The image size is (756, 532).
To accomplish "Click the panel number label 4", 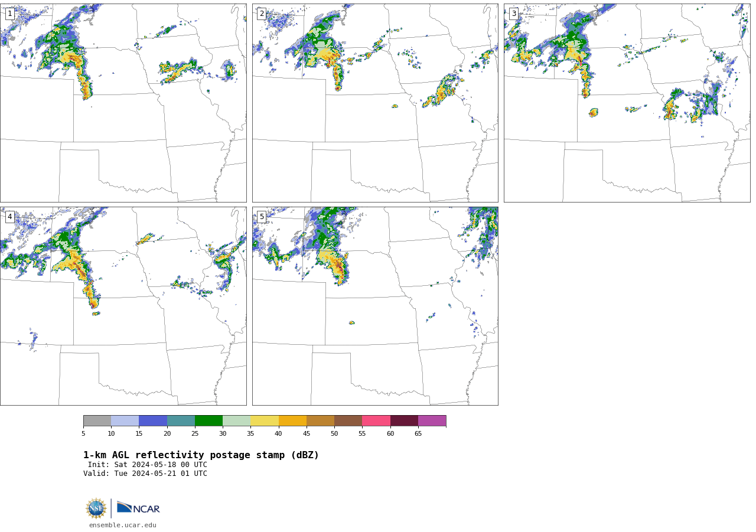I will coord(9,217).
